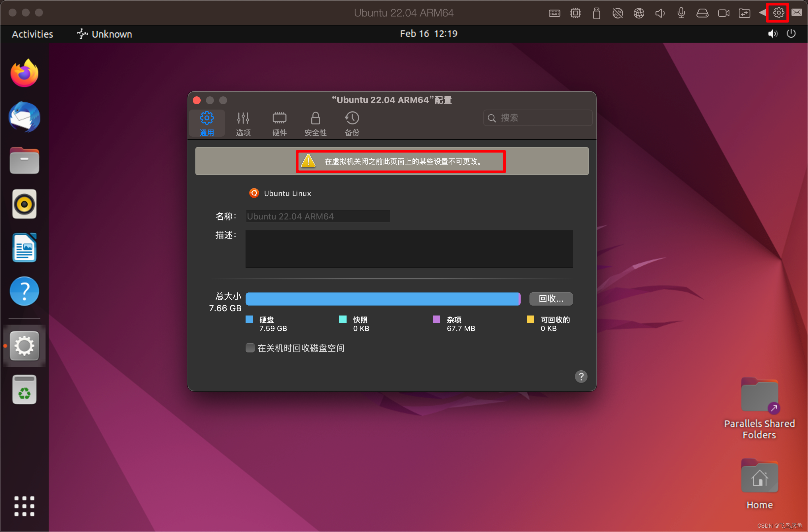808x532 pixels.
Task: Click the CPU chip icon in title bar
Action: (x=575, y=13)
